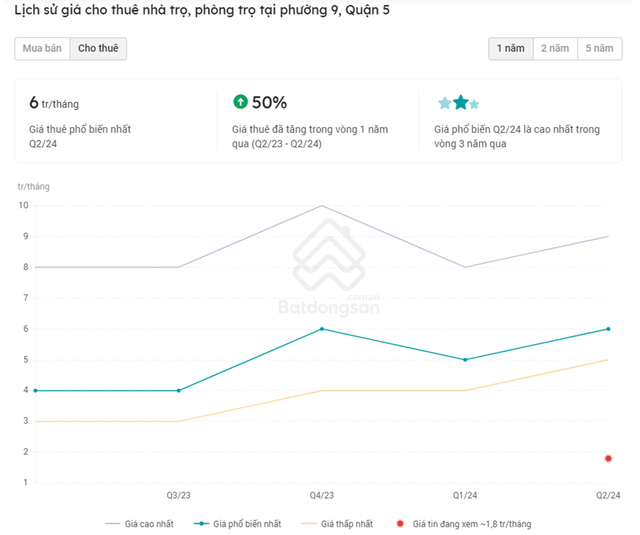Click the Q4/23 peak of highest price line

click(321, 205)
